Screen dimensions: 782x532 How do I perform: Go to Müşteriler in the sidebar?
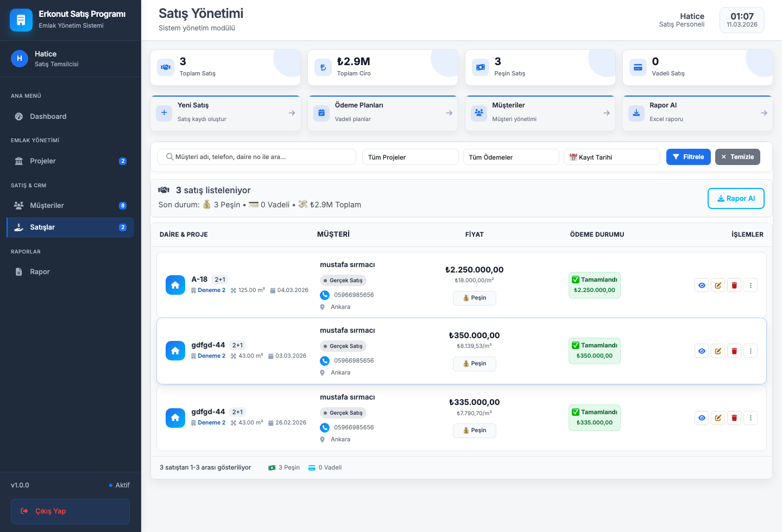pyautogui.click(x=47, y=206)
